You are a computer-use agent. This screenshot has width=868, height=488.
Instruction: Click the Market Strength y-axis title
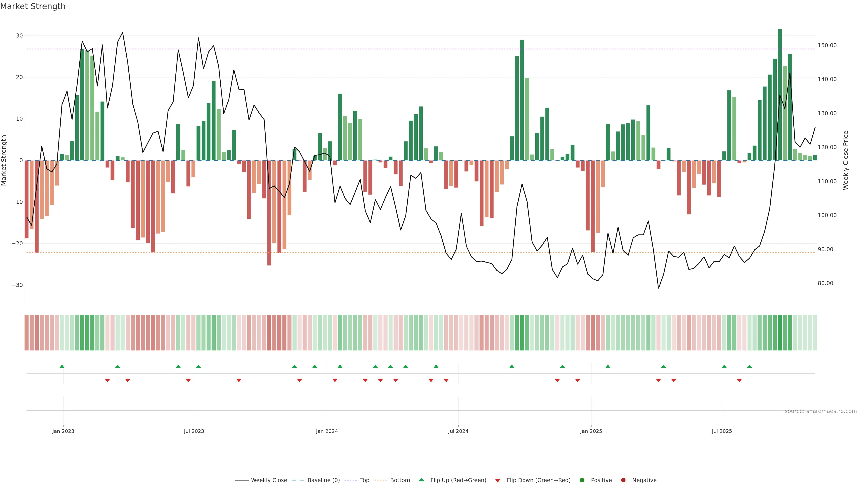[4, 160]
